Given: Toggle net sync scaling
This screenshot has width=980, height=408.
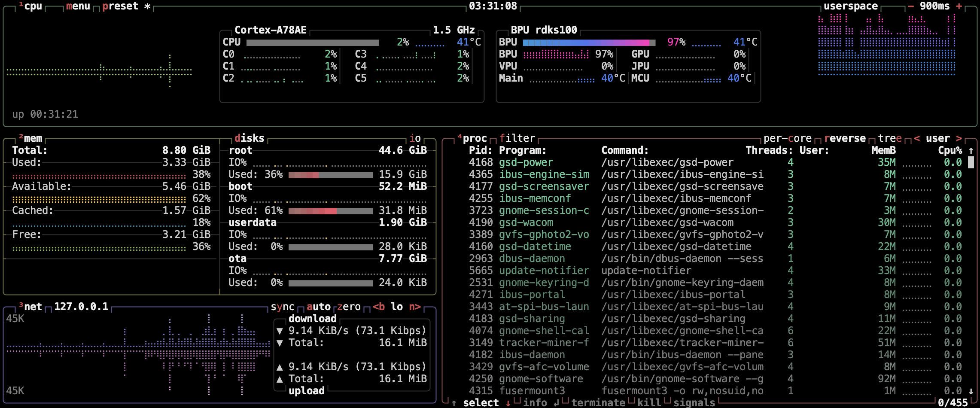Looking at the screenshot, I should point(283,307).
